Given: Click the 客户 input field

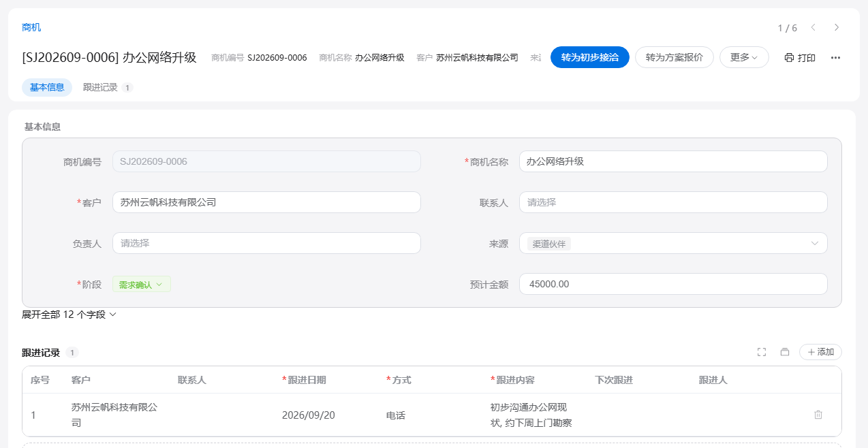Looking at the screenshot, I should coord(266,202).
